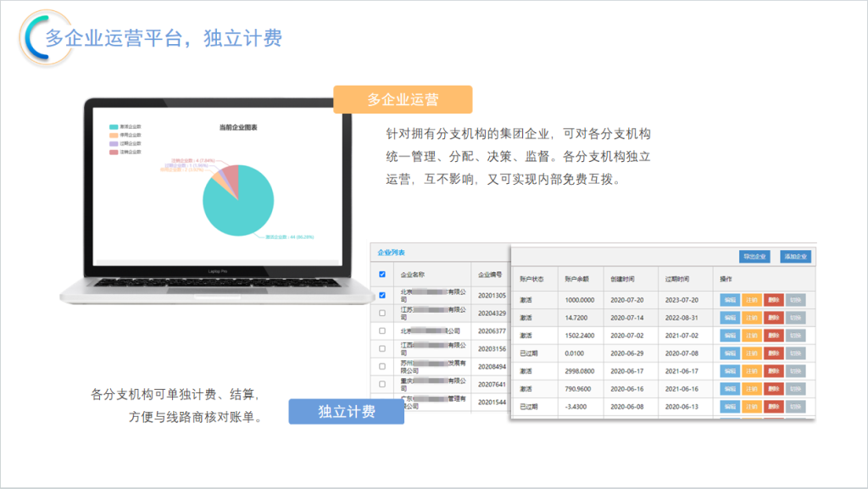Click the circular logo beside the slide title
This screenshot has height=489, width=868.
pyautogui.click(x=44, y=38)
